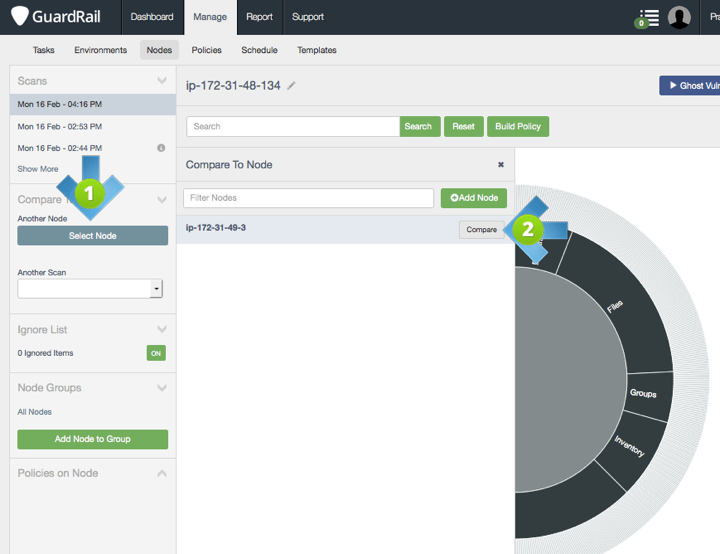The image size is (720, 554).
Task: Collapse the Compare section chevron
Action: click(162, 199)
